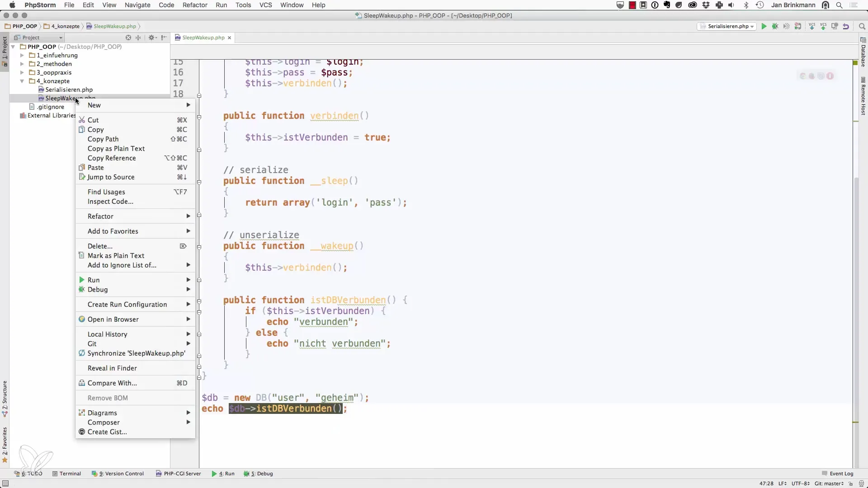Image resolution: width=868 pixels, height=488 pixels.
Task: Open the VCS menu in menu bar
Action: [x=265, y=5]
